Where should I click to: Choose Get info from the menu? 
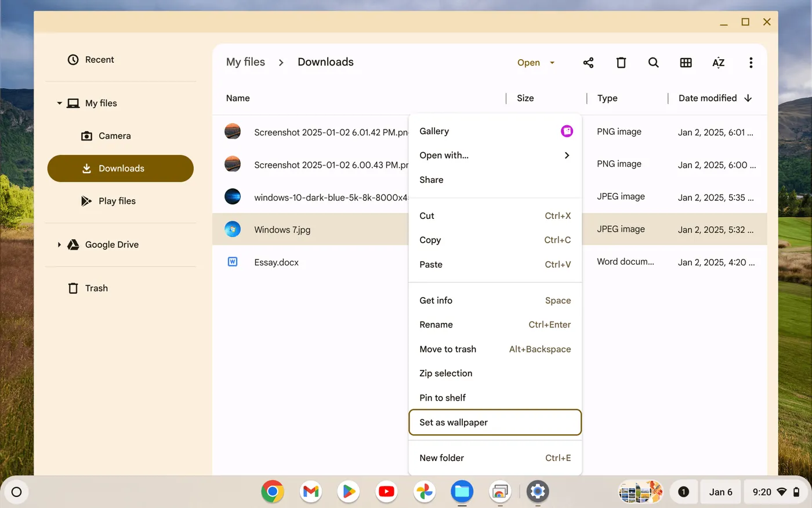pyautogui.click(x=495, y=301)
